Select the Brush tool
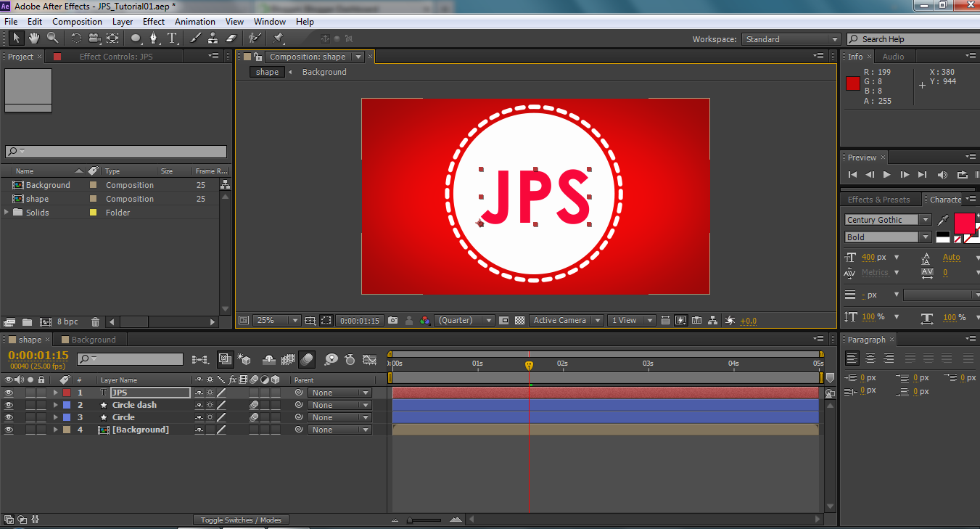 coord(196,38)
